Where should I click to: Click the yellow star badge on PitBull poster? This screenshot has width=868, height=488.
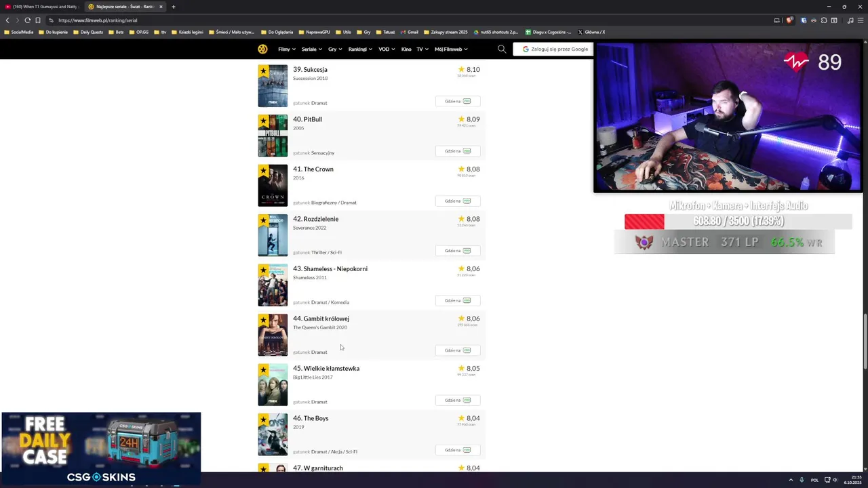point(263,120)
